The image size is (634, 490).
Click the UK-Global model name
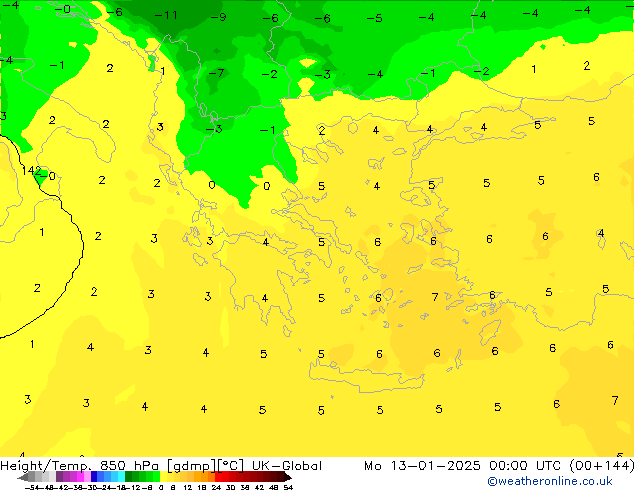(287, 466)
